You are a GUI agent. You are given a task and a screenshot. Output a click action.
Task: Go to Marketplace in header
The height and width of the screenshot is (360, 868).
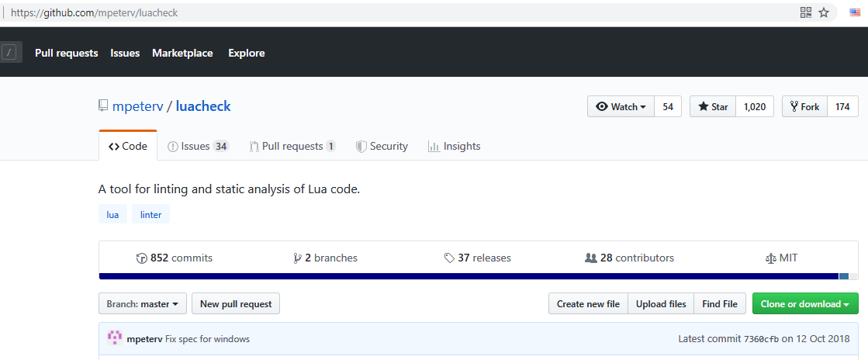coord(183,54)
